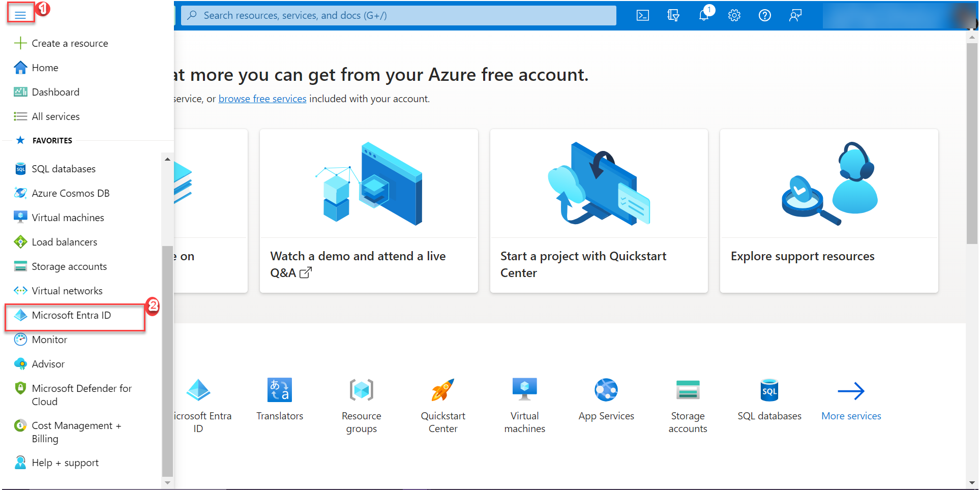Viewport: 980px width, 490px height.
Task: Open the App Services icon
Action: pyautogui.click(x=606, y=390)
